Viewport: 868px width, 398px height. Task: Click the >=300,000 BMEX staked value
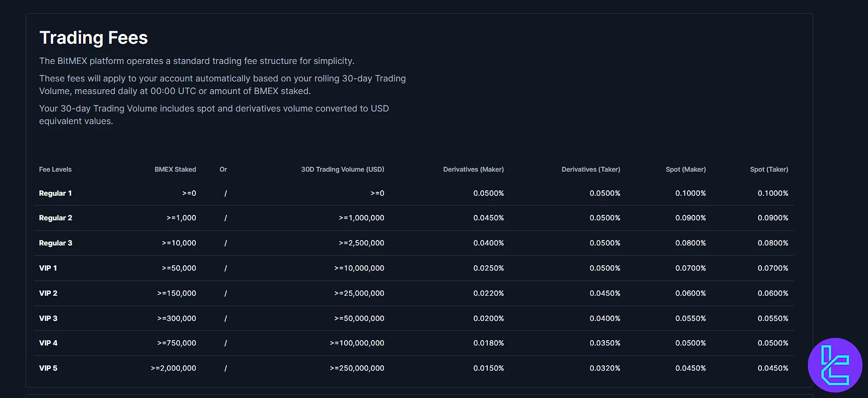[x=177, y=318]
